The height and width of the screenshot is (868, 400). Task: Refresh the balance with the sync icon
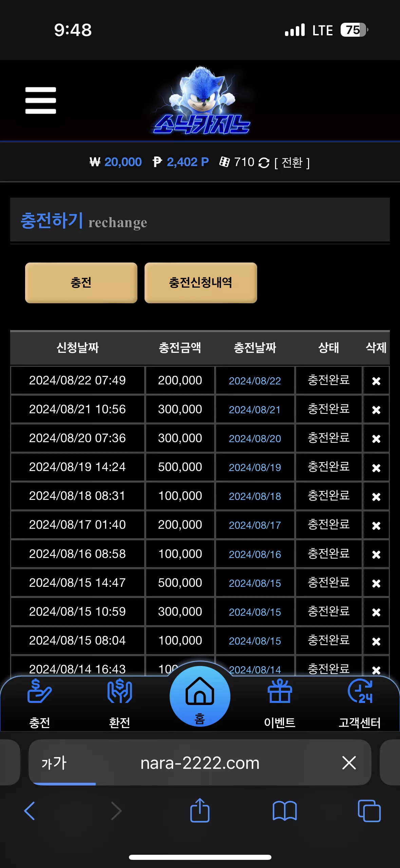[x=264, y=163]
